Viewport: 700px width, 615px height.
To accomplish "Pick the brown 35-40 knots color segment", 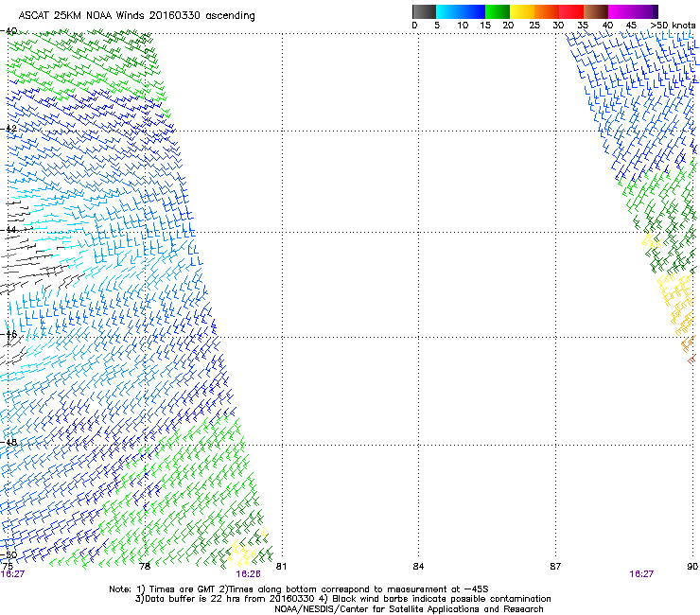I will pos(596,11).
